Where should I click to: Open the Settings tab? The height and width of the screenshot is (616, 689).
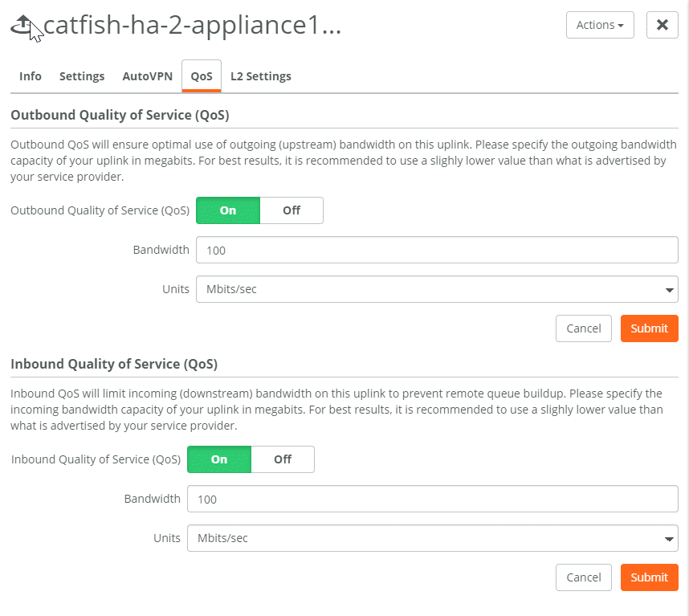82,76
